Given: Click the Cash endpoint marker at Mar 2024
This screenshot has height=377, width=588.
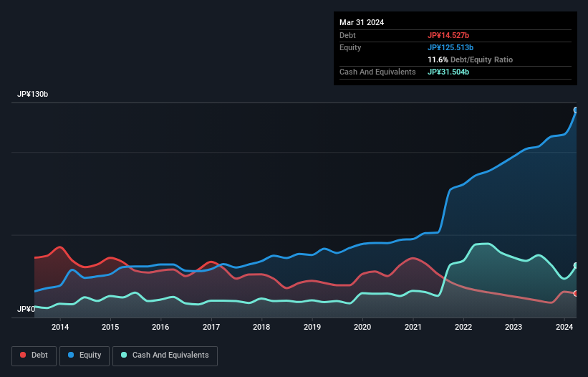Looking at the screenshot, I should pos(576,266).
